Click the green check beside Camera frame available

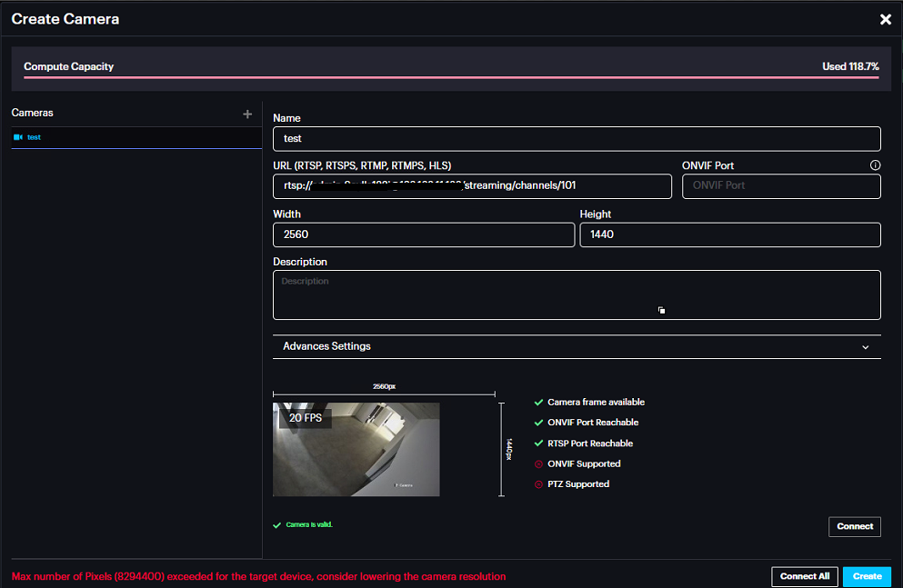(538, 402)
